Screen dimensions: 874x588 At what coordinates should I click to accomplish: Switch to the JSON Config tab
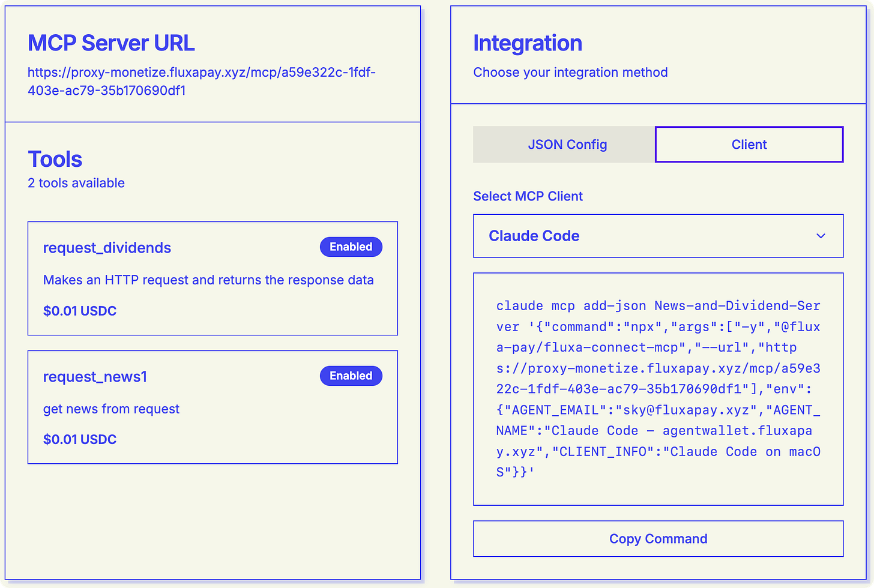[x=564, y=145]
